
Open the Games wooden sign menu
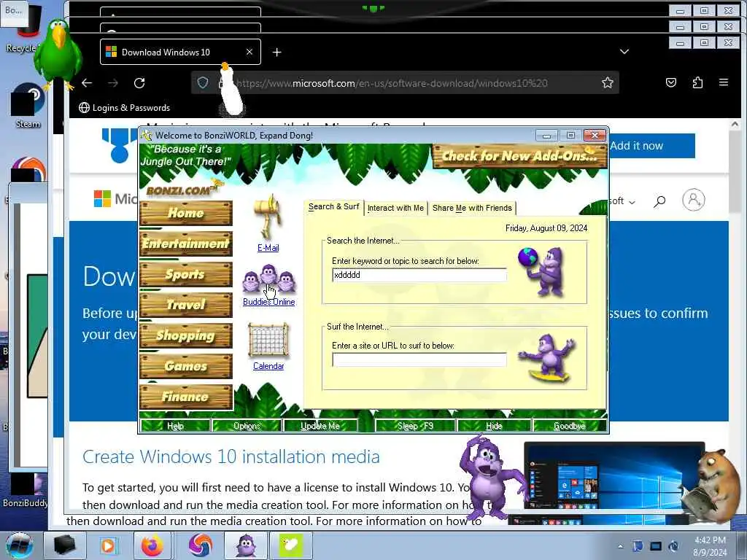186,366
